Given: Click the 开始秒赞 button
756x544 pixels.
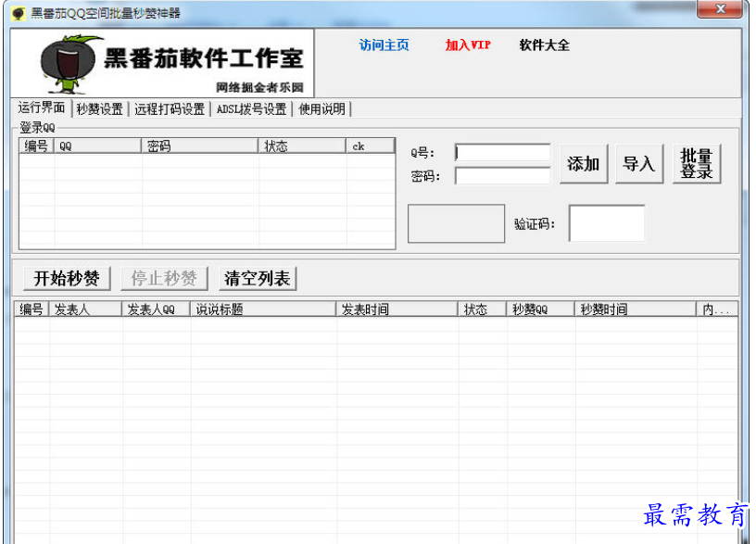Looking at the screenshot, I should tap(67, 278).
